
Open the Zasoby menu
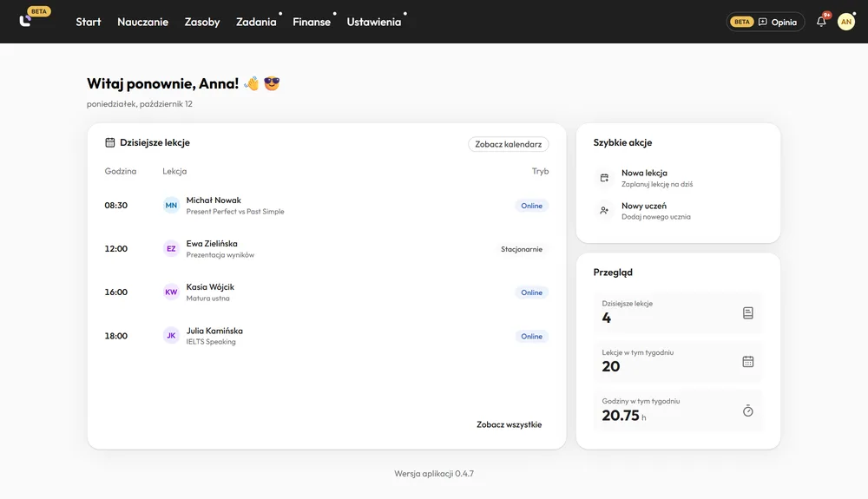pos(202,22)
